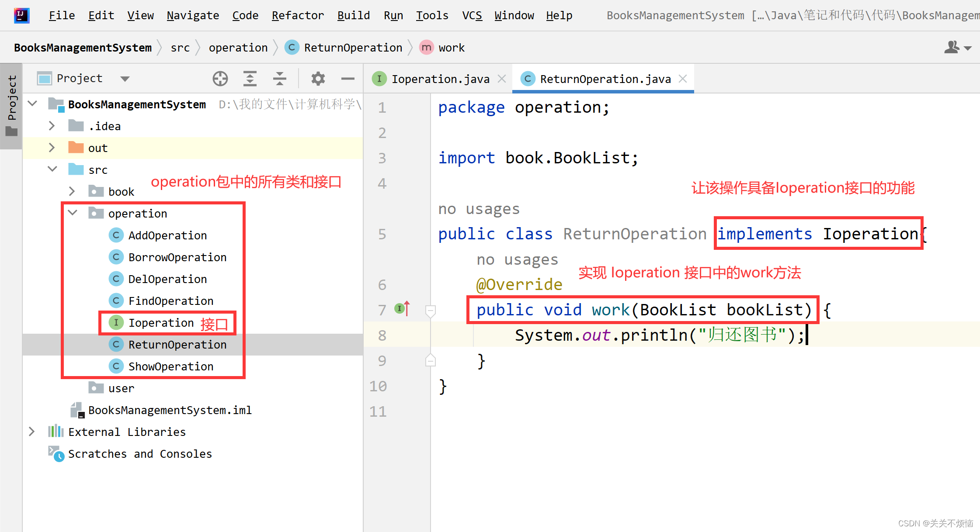Close the ReturnOperation.java tab

[x=683, y=79]
